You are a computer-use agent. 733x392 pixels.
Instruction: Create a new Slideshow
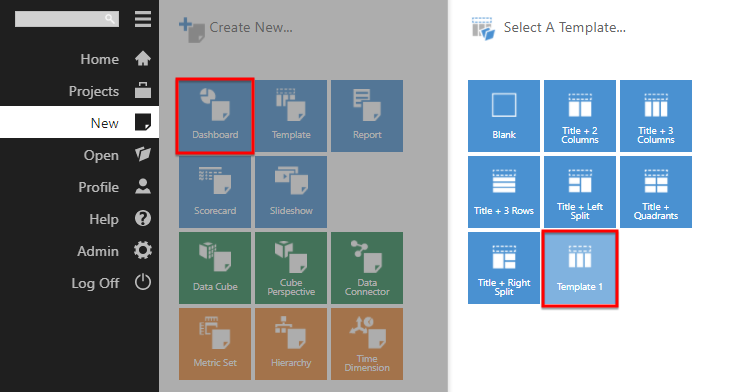pyautogui.click(x=291, y=192)
